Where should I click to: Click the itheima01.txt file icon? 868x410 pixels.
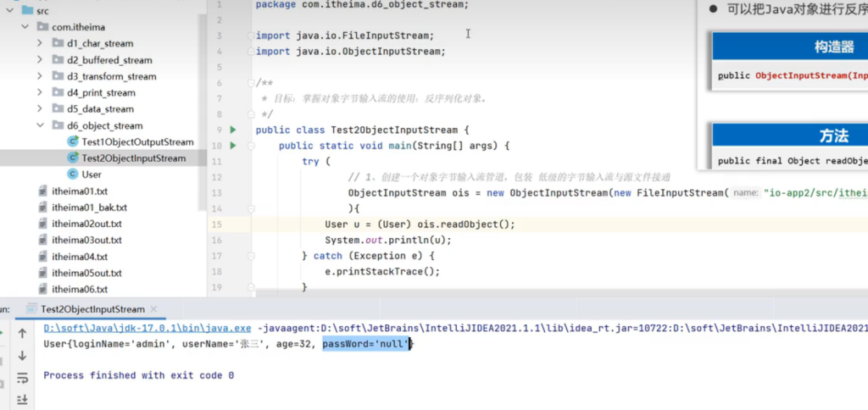pyautogui.click(x=42, y=191)
